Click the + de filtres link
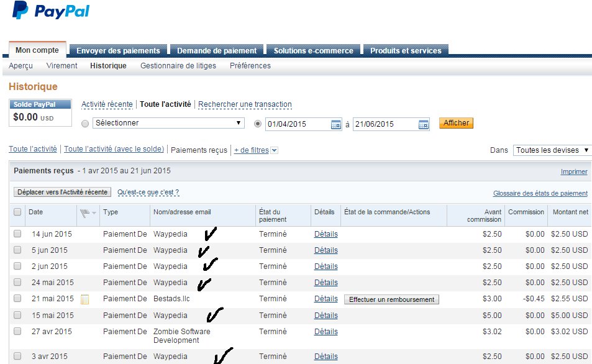Viewport: 592px width, 364px height. point(252,150)
